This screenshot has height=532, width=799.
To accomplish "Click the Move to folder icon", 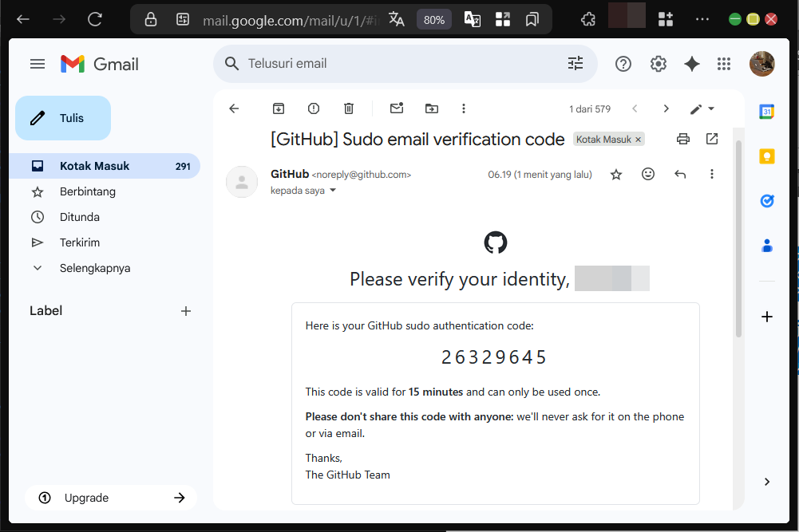I will coord(432,108).
